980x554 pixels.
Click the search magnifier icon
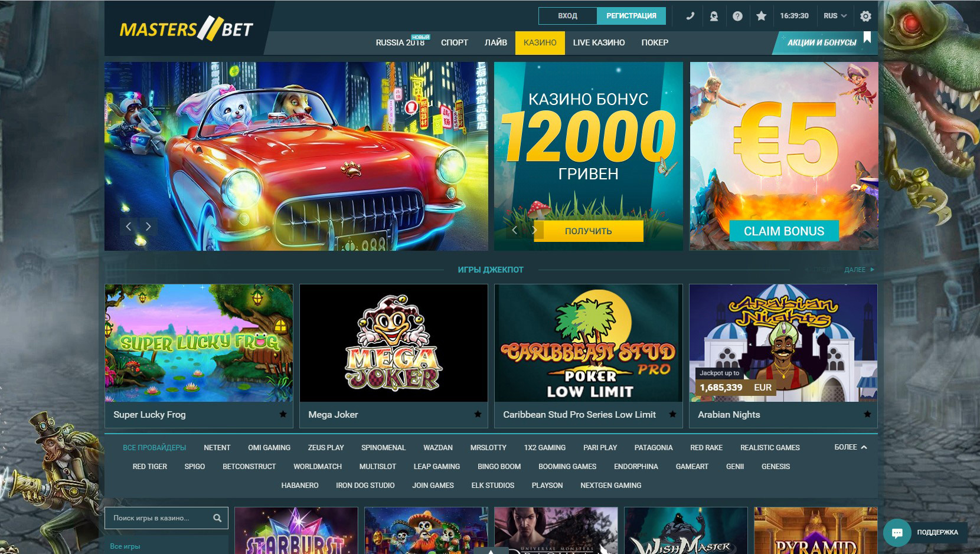coord(217,518)
